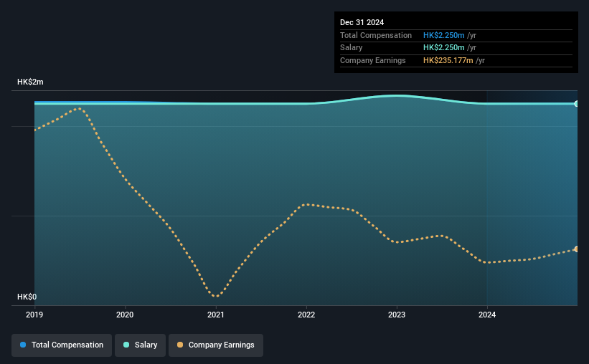
Task: Click the 2019 x-axis label
Action: pos(34,315)
